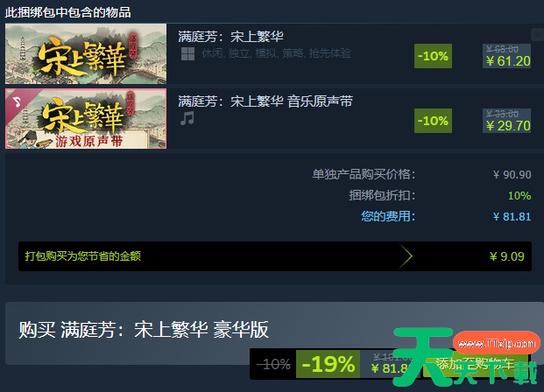
Task: Expand the collapse arrow at top-right of first item
Action: 537,34
